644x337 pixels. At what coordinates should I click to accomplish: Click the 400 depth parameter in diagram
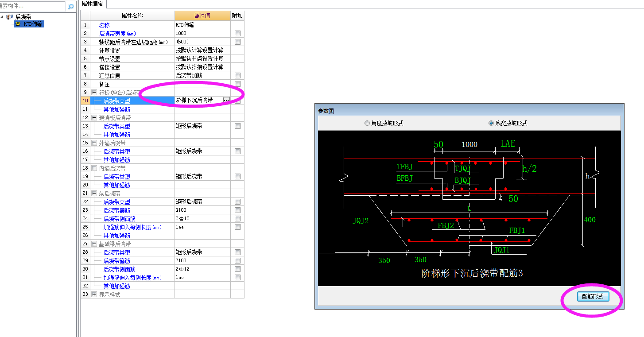pos(590,220)
